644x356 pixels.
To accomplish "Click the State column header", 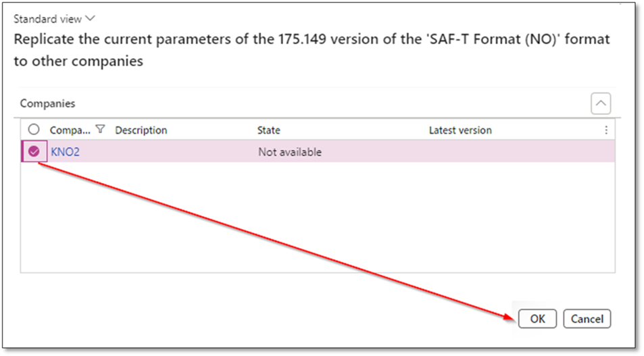I will (x=268, y=130).
